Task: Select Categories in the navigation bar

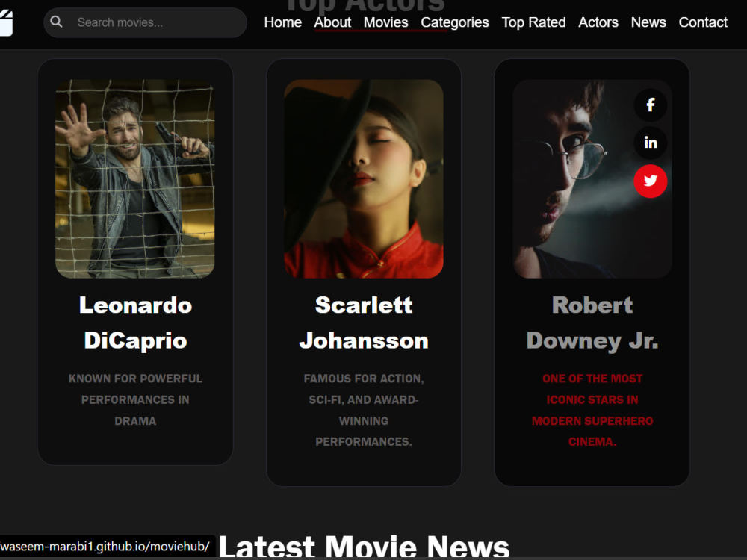Action: (454, 22)
